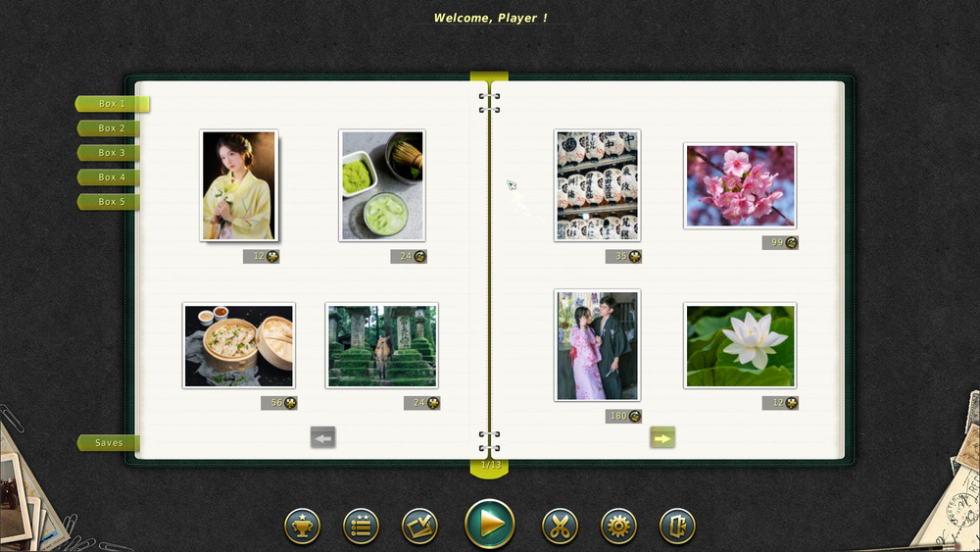Select the matcha tea puzzle thumbnail

click(x=381, y=185)
